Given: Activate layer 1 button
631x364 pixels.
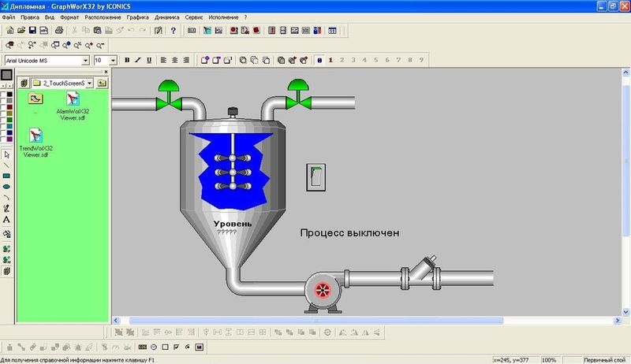Looking at the screenshot, I should point(330,60).
